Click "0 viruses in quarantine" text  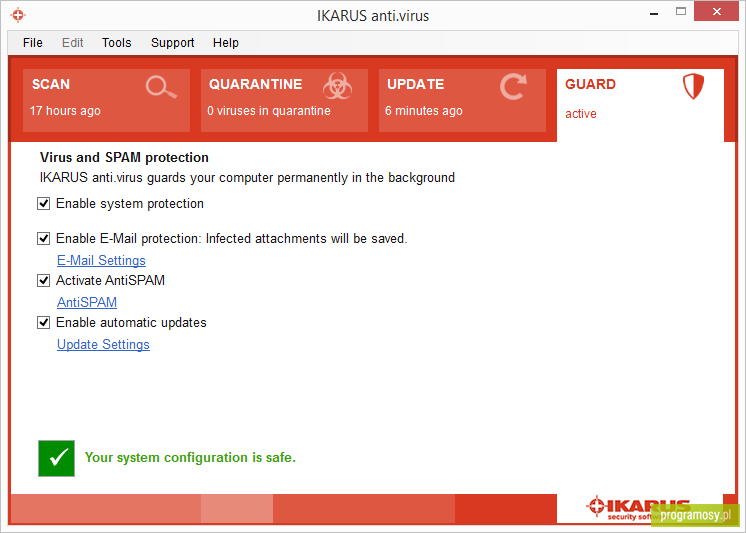pos(269,111)
